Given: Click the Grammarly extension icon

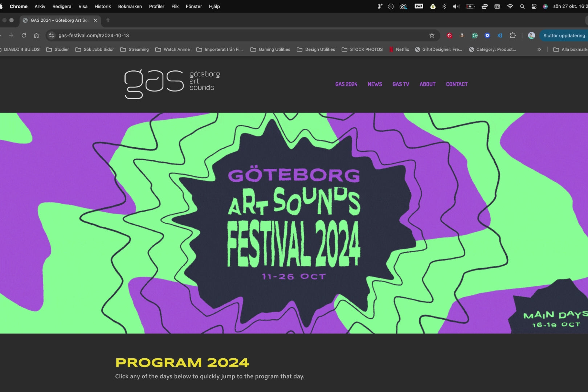Looking at the screenshot, I should click(474, 36).
